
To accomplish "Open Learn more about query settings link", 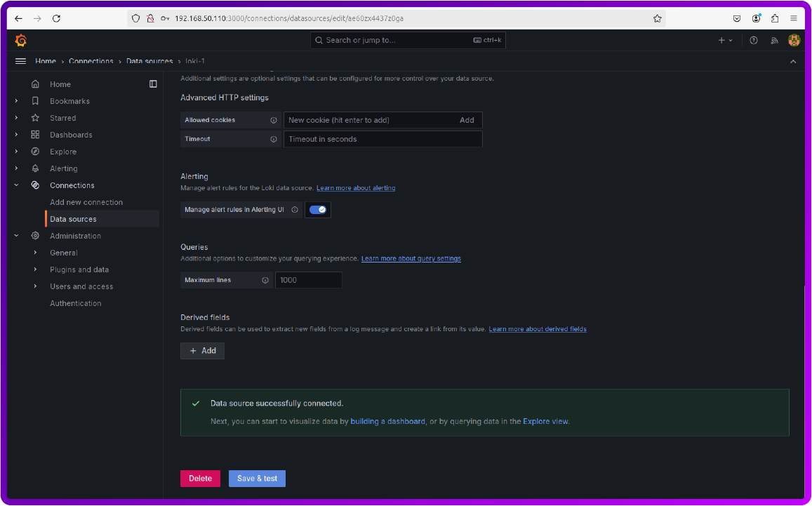I will [411, 258].
